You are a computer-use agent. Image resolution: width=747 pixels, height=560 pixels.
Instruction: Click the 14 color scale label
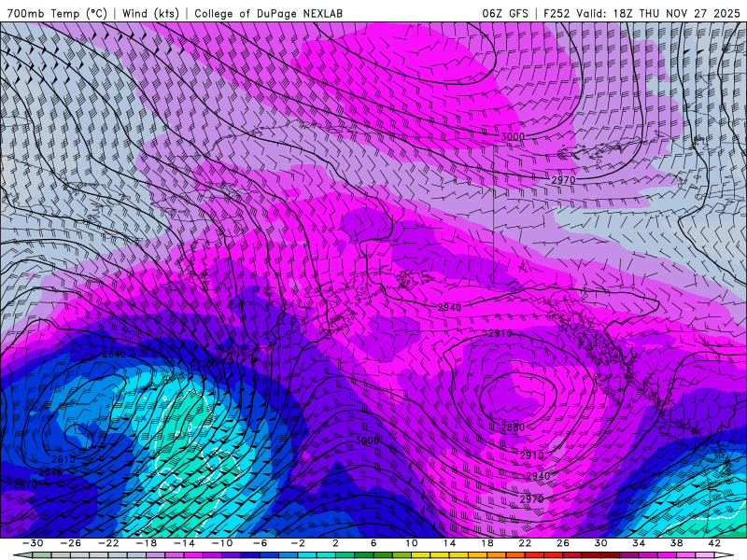[x=449, y=543]
